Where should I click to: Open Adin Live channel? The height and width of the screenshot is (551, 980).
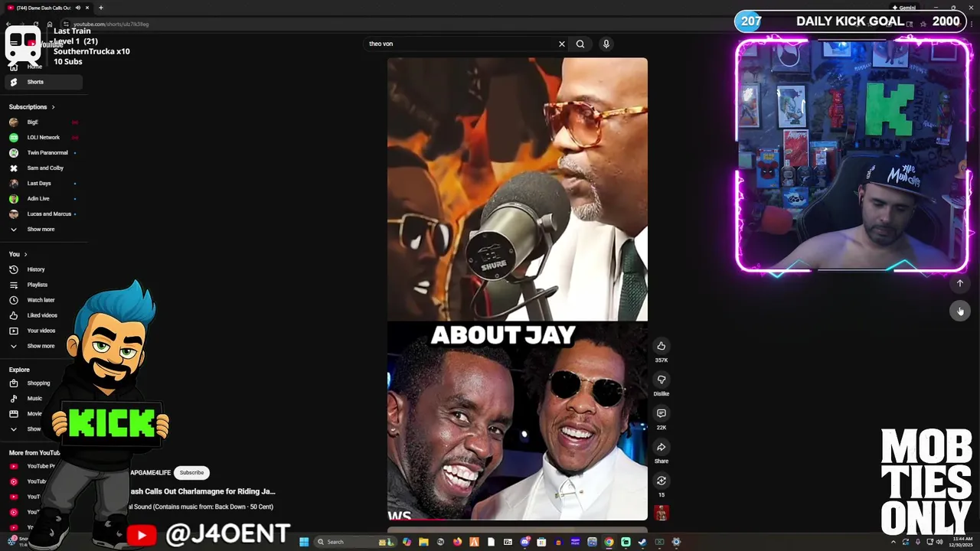[42, 198]
